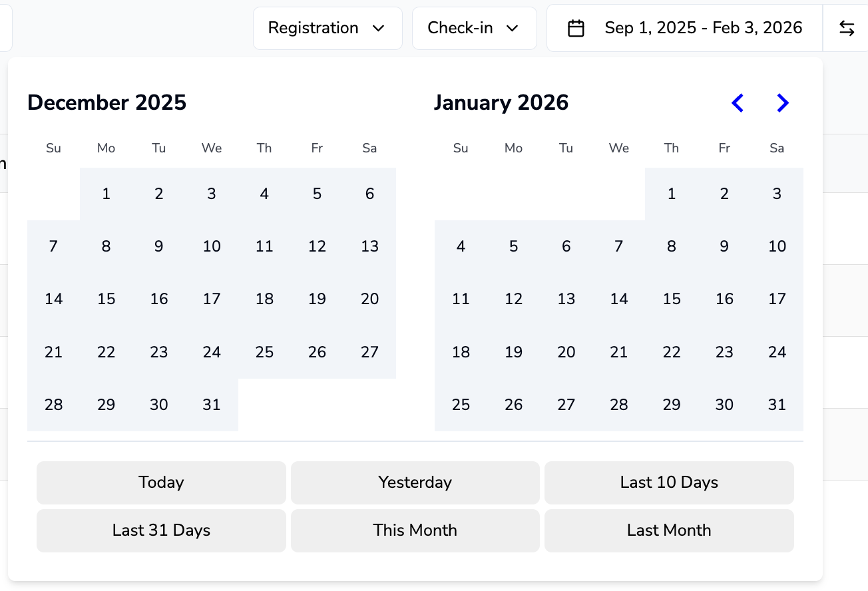Apply the Last 31 Days range

click(x=161, y=530)
